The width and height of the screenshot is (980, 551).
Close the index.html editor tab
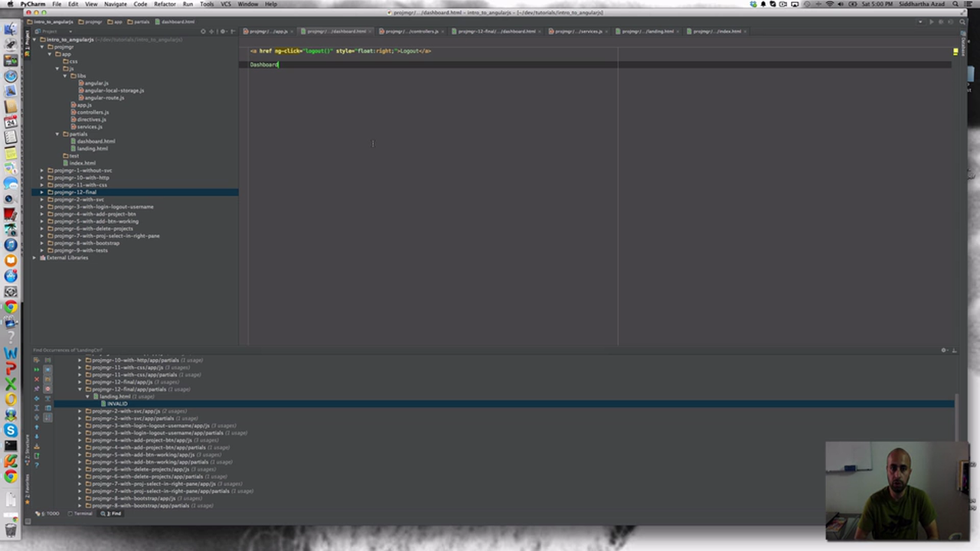[x=745, y=31]
